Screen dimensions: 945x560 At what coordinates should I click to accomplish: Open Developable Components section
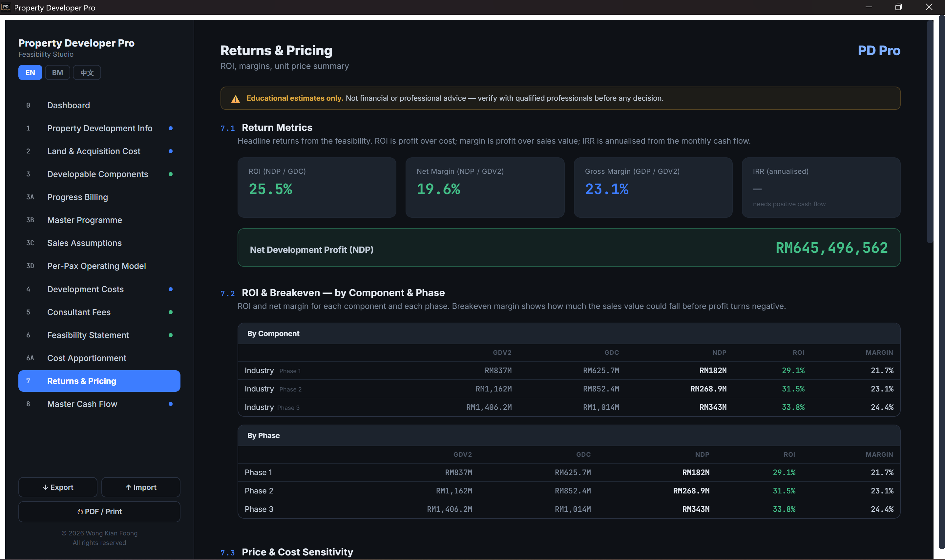point(99,174)
